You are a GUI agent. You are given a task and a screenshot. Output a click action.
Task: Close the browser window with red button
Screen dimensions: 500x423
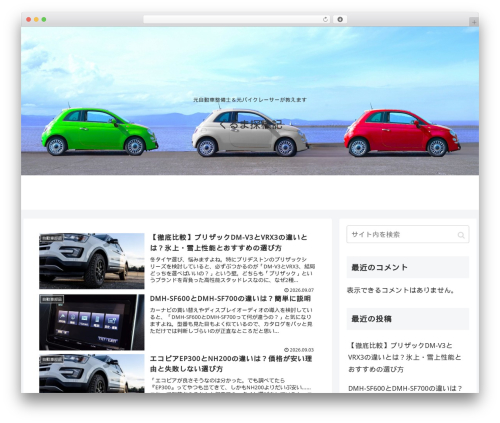(x=29, y=20)
